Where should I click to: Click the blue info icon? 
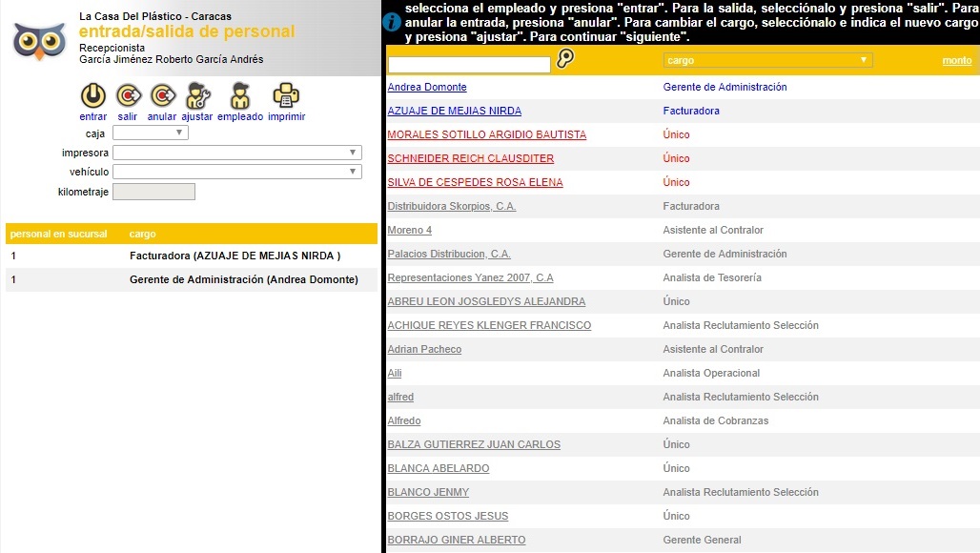(x=391, y=22)
